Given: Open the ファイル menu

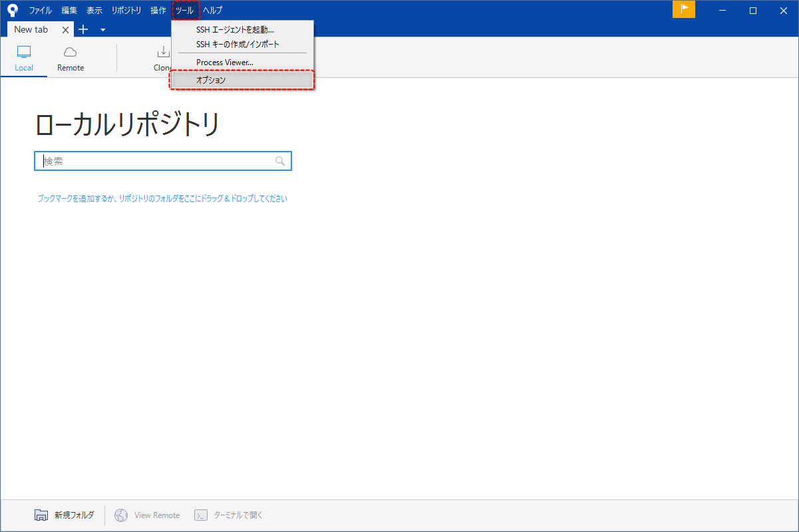Looking at the screenshot, I should [40, 11].
